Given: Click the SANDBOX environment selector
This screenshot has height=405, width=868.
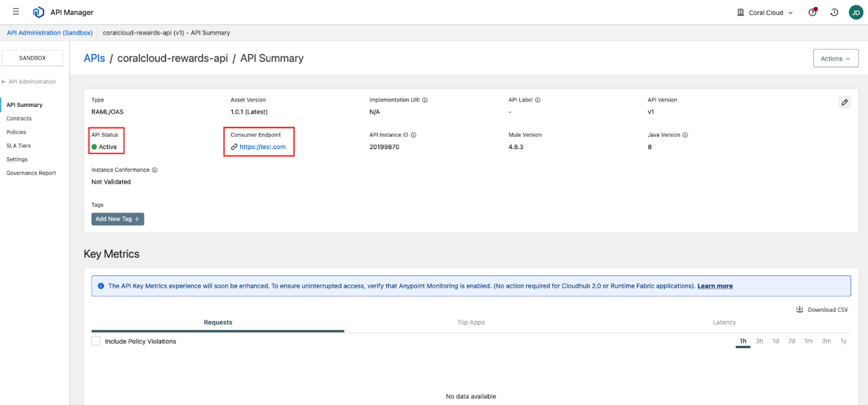Looking at the screenshot, I should click(x=32, y=58).
